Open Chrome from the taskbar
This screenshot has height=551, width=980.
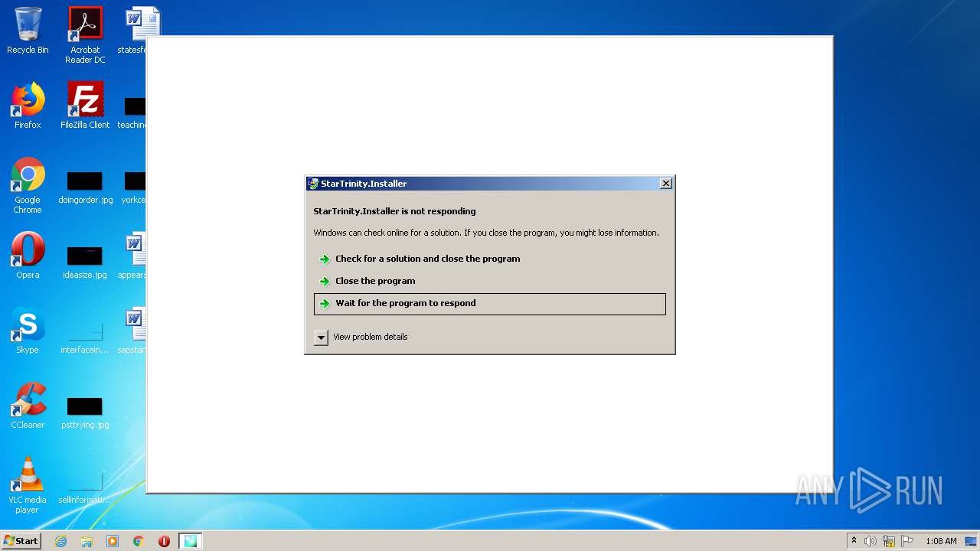coord(139,541)
